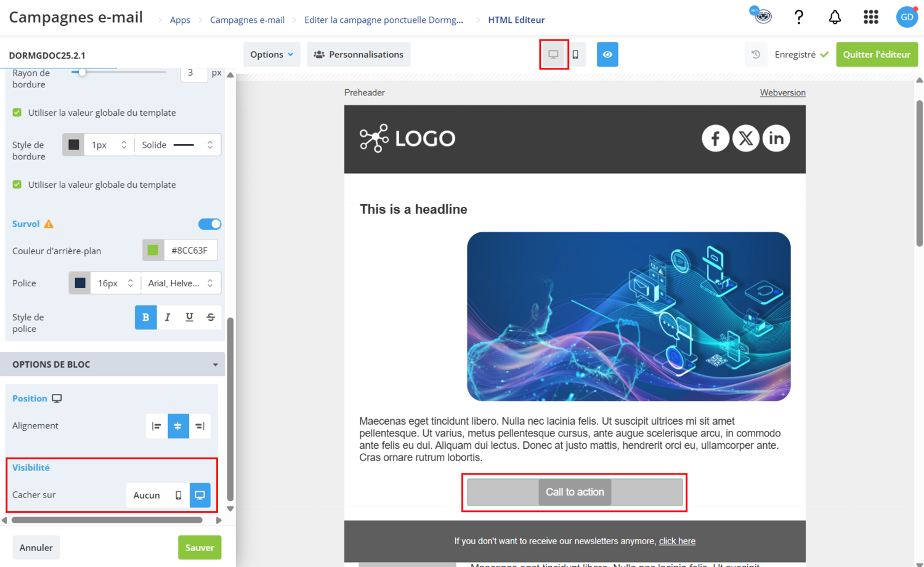Hide block on desktop devices
Viewport: 924px width, 567px height.
[x=200, y=495]
